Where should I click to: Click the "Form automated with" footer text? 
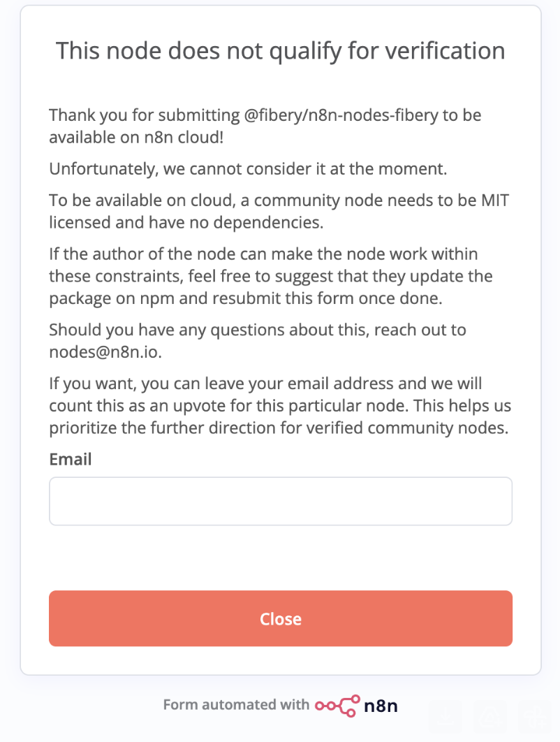235,704
